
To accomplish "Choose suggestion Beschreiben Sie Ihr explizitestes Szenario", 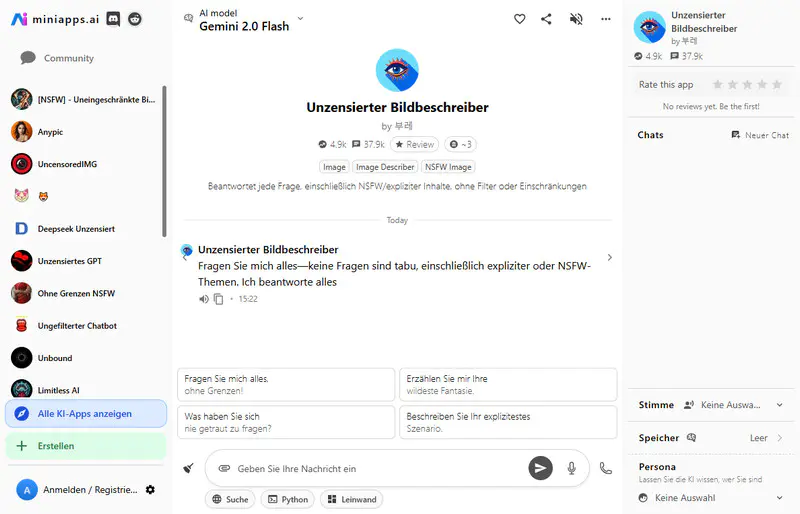I will [x=508, y=422].
